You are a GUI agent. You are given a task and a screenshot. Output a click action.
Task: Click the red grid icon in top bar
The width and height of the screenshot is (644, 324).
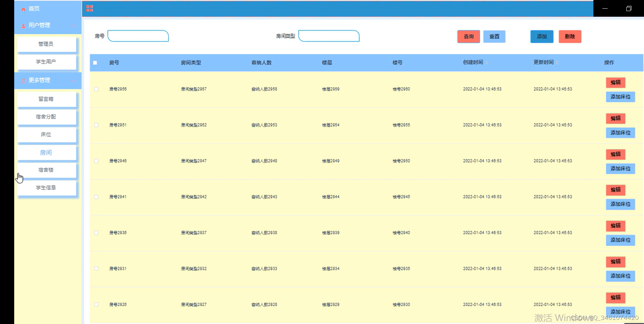[x=90, y=8]
